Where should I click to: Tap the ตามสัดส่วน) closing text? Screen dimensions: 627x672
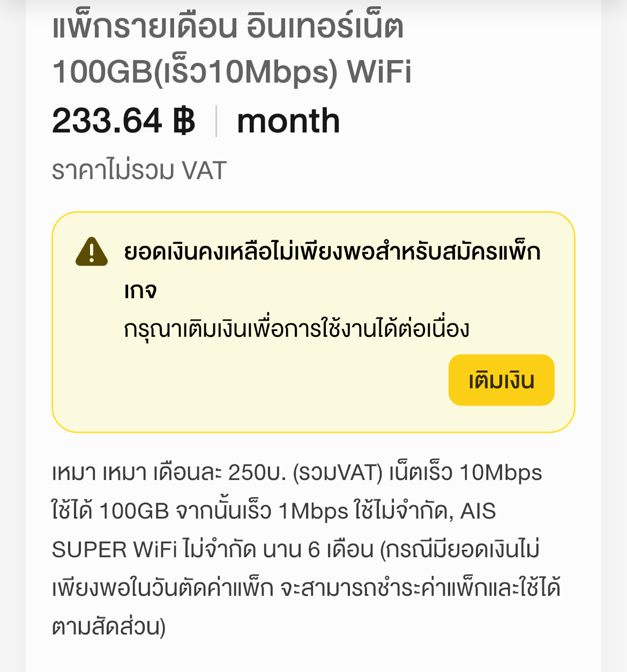point(109,626)
